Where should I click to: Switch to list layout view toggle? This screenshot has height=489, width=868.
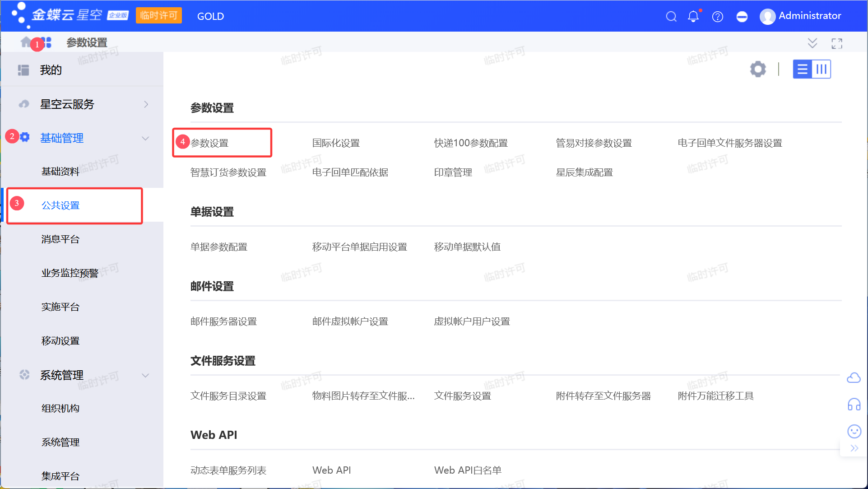point(803,70)
